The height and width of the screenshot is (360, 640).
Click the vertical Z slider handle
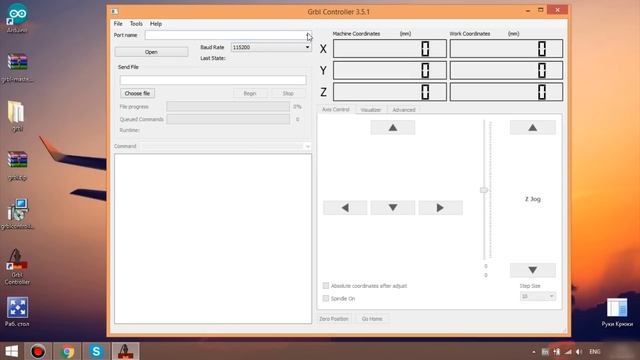click(x=484, y=190)
